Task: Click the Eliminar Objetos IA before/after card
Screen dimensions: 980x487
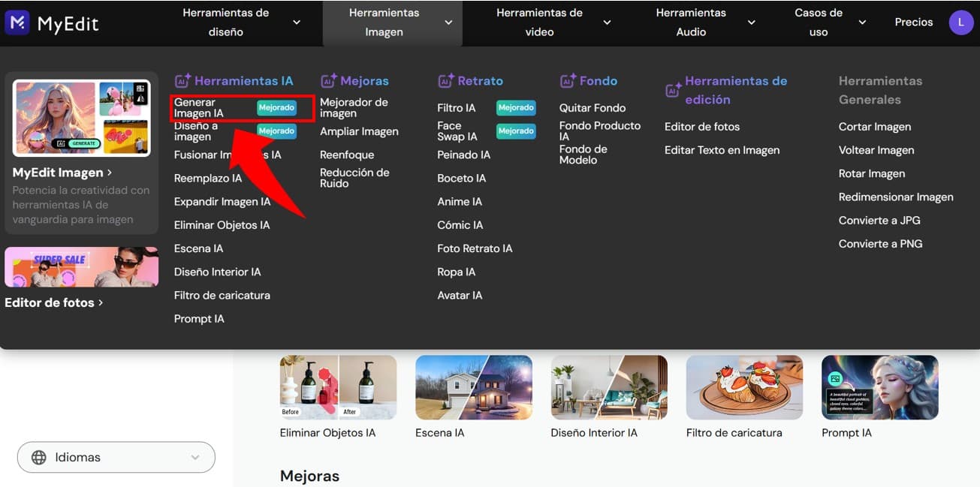Action: (x=338, y=387)
